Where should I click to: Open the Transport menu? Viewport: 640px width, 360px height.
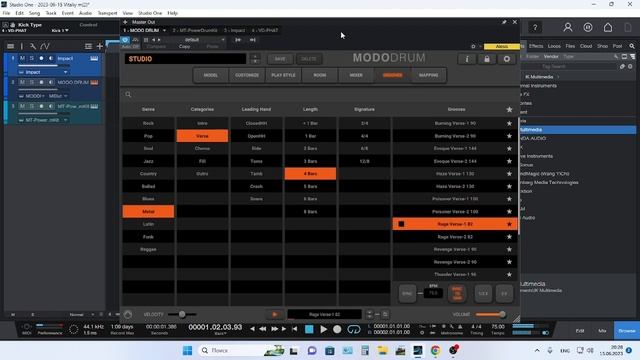click(x=107, y=13)
